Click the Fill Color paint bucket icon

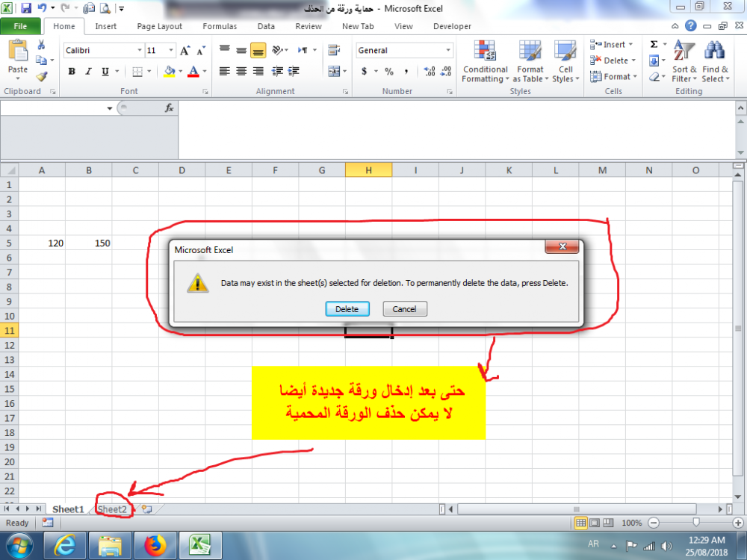point(169,72)
